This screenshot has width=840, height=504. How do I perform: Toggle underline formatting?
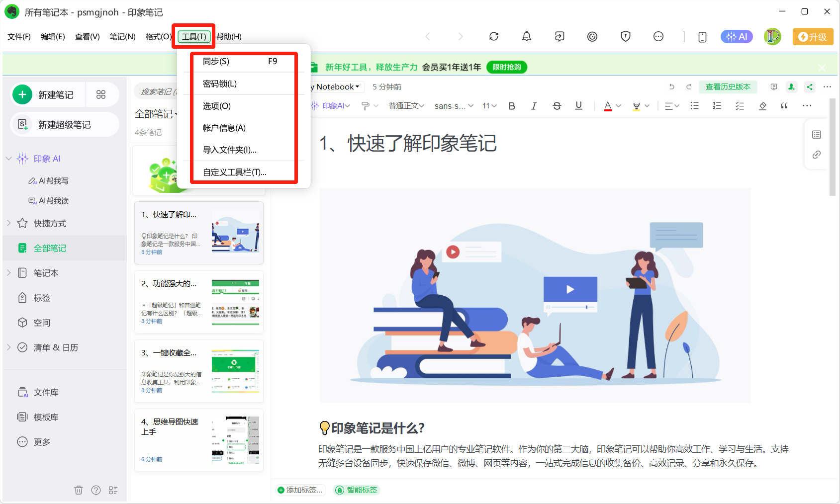click(578, 106)
